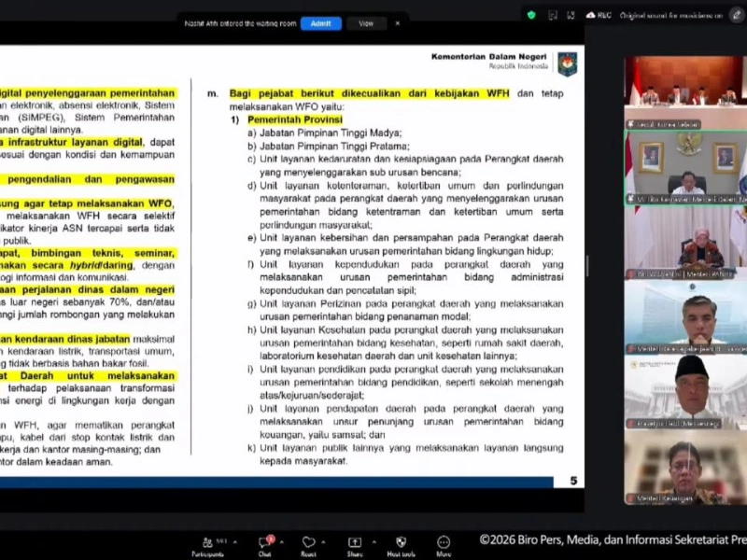
Task: Click the divider handle between slide and videos
Action: tap(587, 266)
